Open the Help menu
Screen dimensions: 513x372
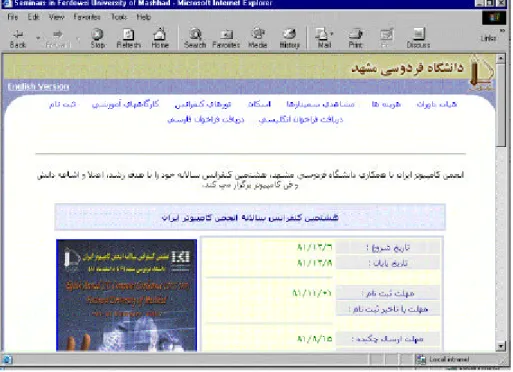(x=144, y=17)
